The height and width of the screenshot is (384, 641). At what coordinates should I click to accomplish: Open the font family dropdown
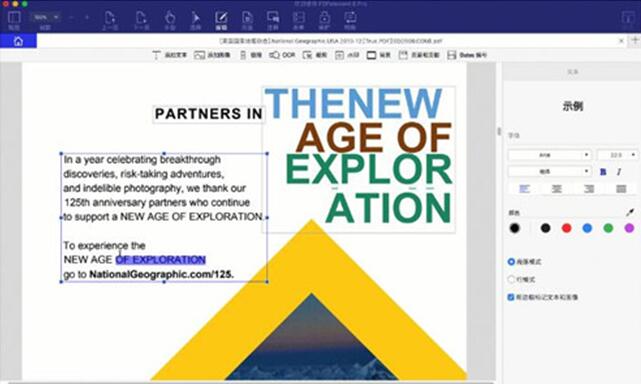pos(550,155)
